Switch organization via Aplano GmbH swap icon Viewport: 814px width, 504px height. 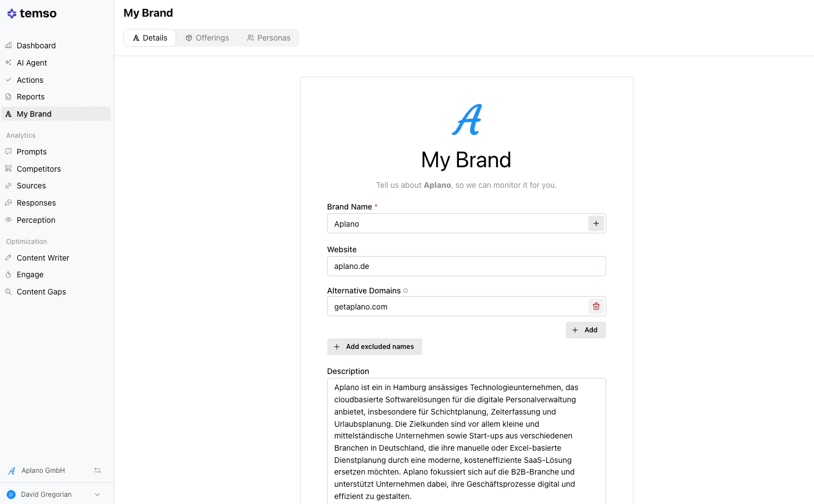pyautogui.click(x=97, y=471)
